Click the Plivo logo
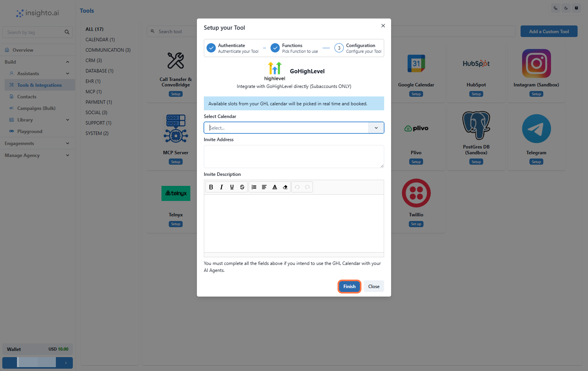Screen dimensions: 588x371 tap(416, 128)
